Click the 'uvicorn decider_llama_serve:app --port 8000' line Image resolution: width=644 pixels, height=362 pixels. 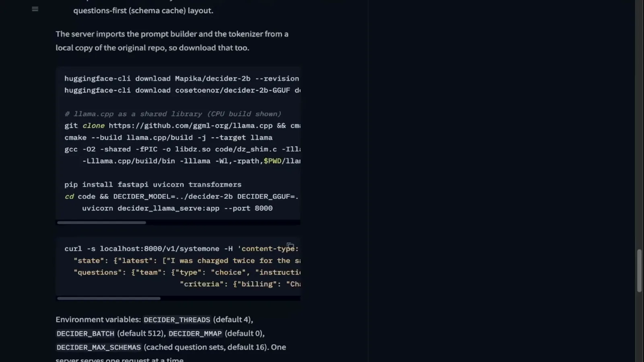(177, 208)
